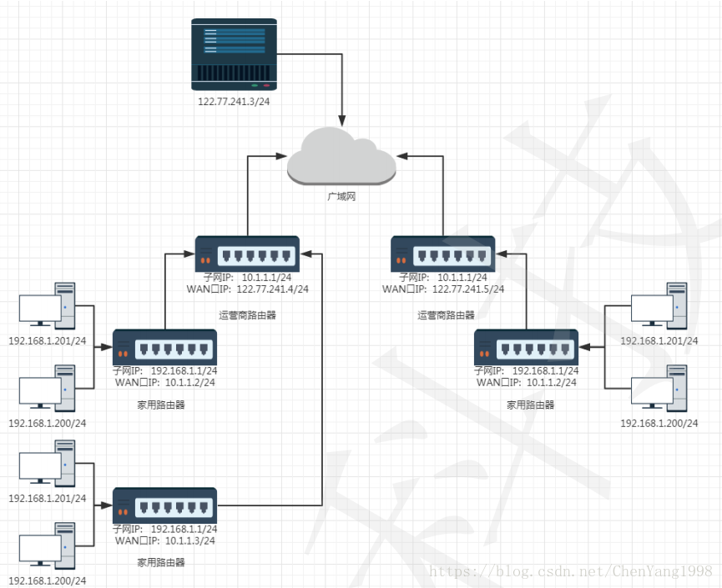The height and width of the screenshot is (588, 722).
Task: Click the 122.77.241.3/24 server address label
Action: click(234, 102)
